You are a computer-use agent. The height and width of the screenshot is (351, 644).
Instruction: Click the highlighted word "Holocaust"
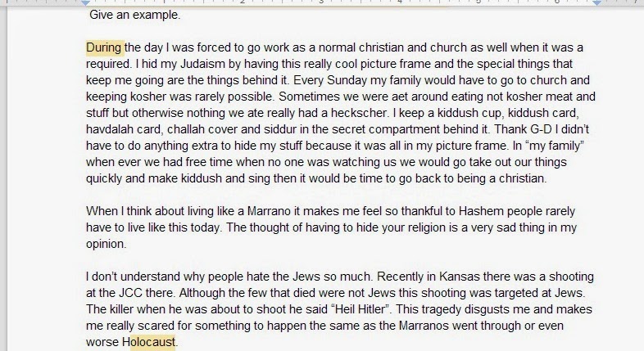(148, 342)
